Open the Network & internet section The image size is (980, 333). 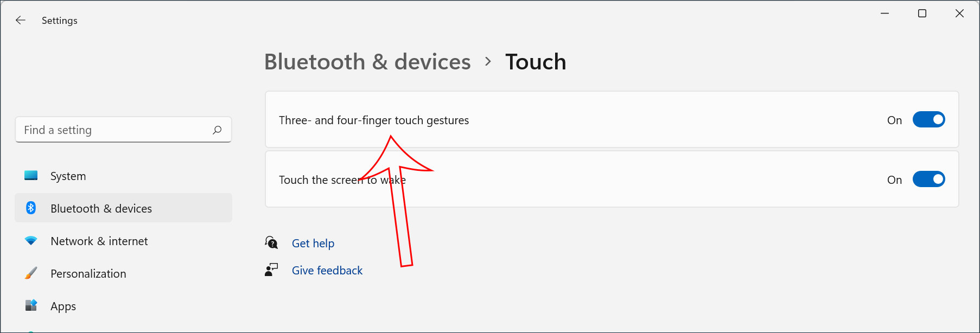[x=99, y=240]
